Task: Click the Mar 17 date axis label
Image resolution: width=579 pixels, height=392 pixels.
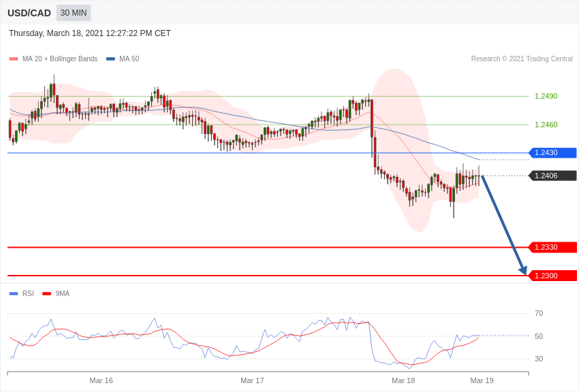Action: point(252,380)
